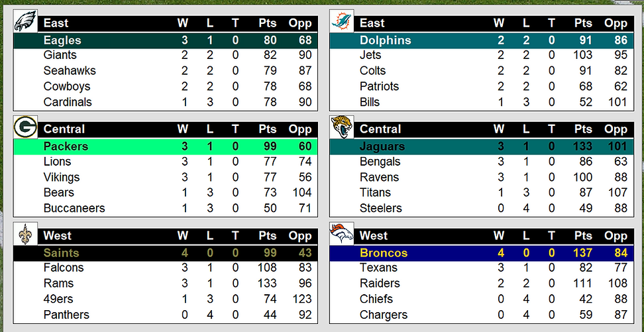The width and height of the screenshot is (644, 332).
Task: Select the Bengals team name
Action: click(380, 162)
